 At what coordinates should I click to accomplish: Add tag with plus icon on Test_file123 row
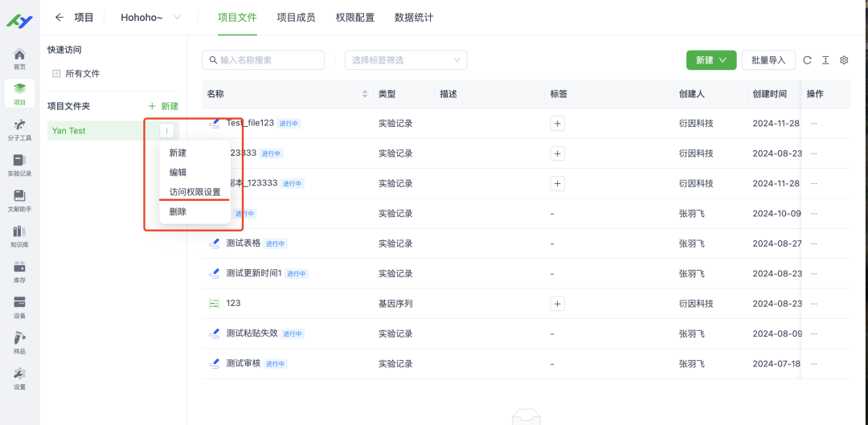558,124
